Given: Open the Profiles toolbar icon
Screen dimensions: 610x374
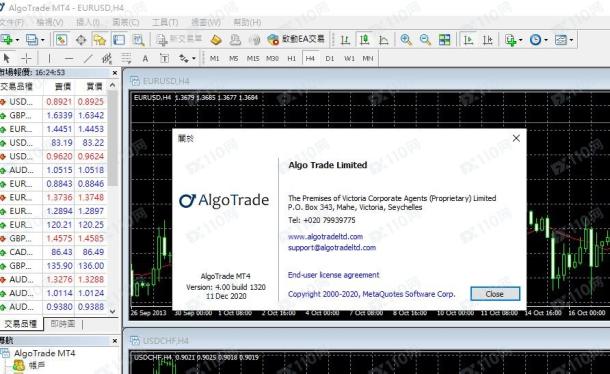Looking at the screenshot, I should (x=32, y=40).
